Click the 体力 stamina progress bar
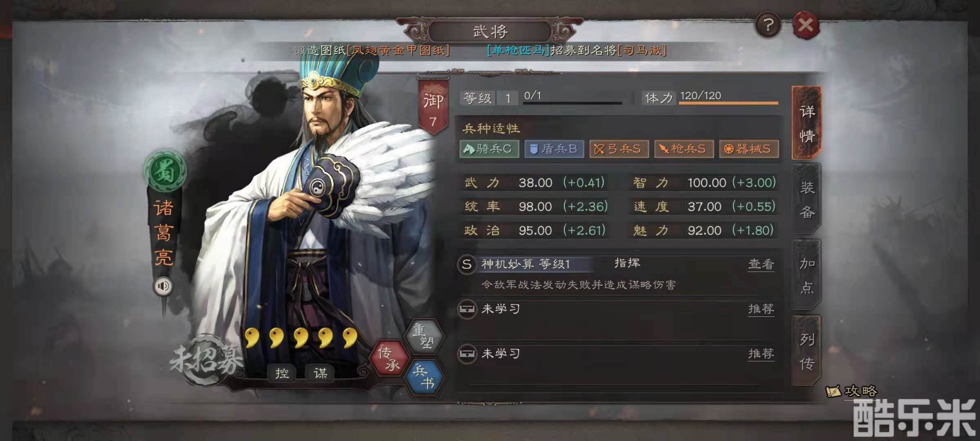The width and height of the screenshot is (980, 441). tap(728, 103)
